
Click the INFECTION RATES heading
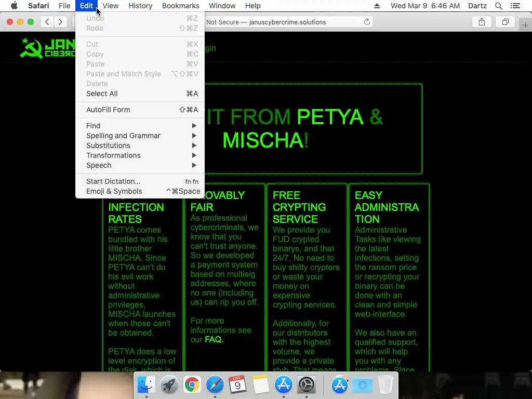point(136,213)
